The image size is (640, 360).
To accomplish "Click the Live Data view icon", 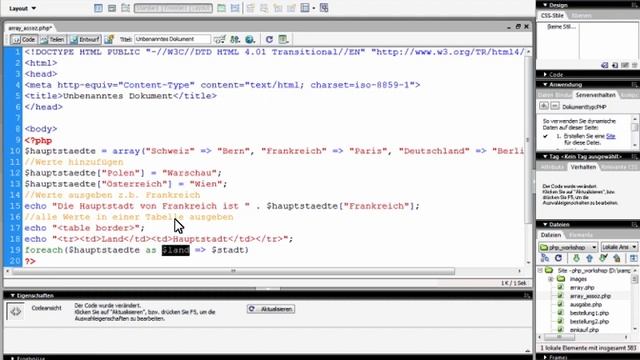I will [109, 39].
